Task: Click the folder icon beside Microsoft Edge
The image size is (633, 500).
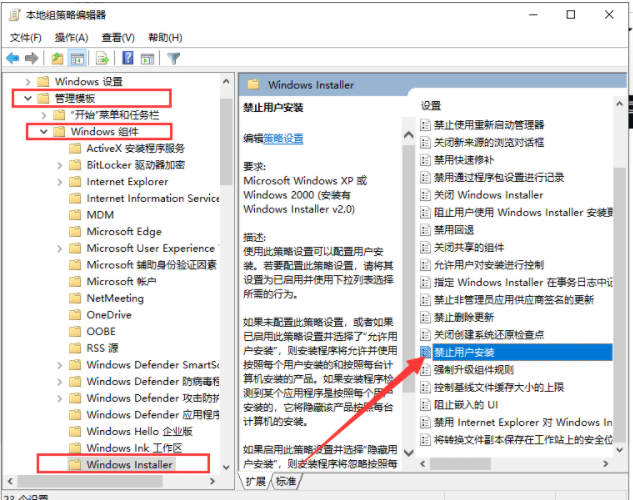Action: click(x=75, y=231)
